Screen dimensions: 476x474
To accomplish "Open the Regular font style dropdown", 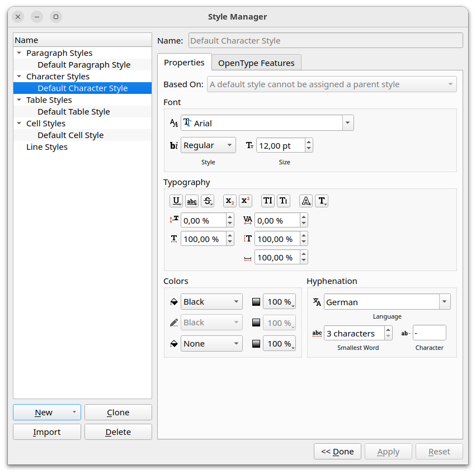I will point(208,145).
